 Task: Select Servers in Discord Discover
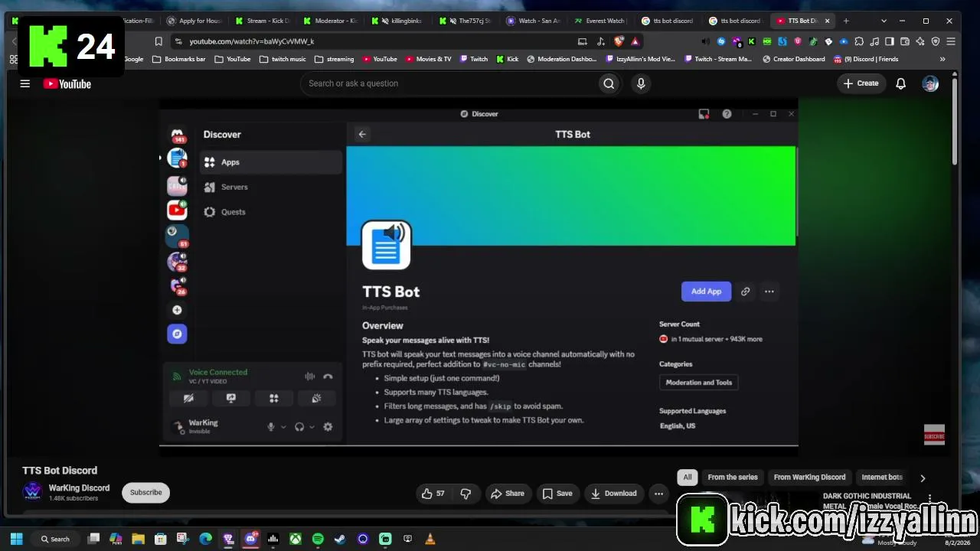[271, 187]
